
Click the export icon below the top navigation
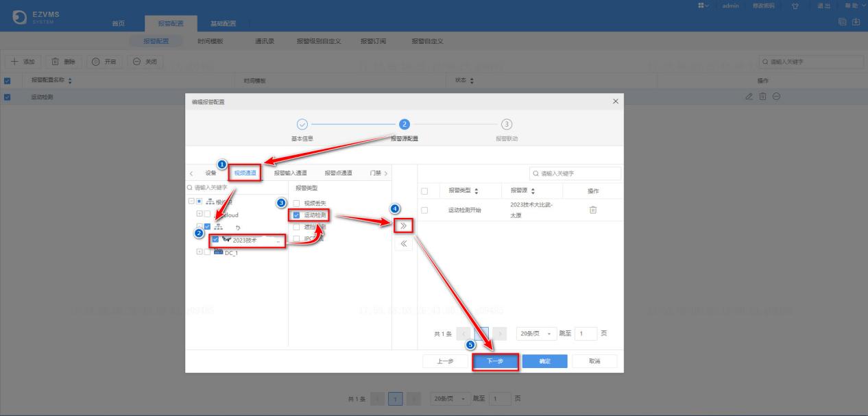(x=856, y=22)
